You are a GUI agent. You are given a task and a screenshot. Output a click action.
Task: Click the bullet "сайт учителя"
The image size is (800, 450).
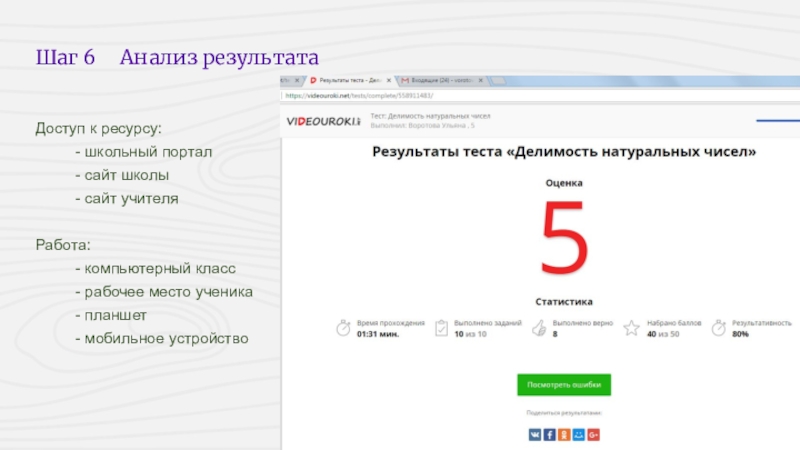pos(132,198)
